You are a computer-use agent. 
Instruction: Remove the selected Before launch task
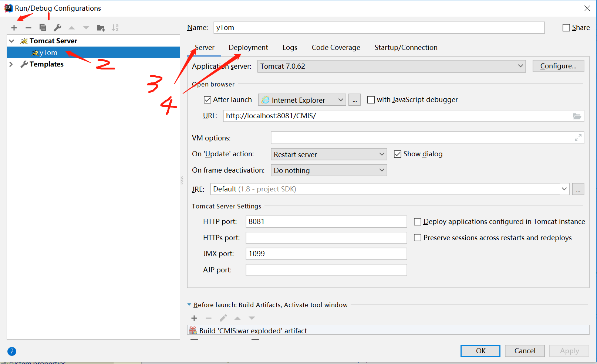tap(209, 318)
